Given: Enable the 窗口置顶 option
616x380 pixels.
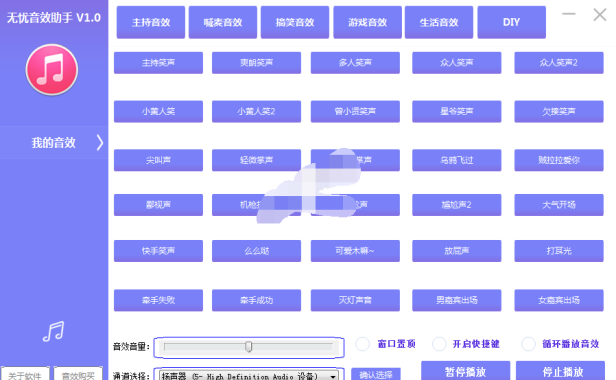Looking at the screenshot, I should point(362,344).
